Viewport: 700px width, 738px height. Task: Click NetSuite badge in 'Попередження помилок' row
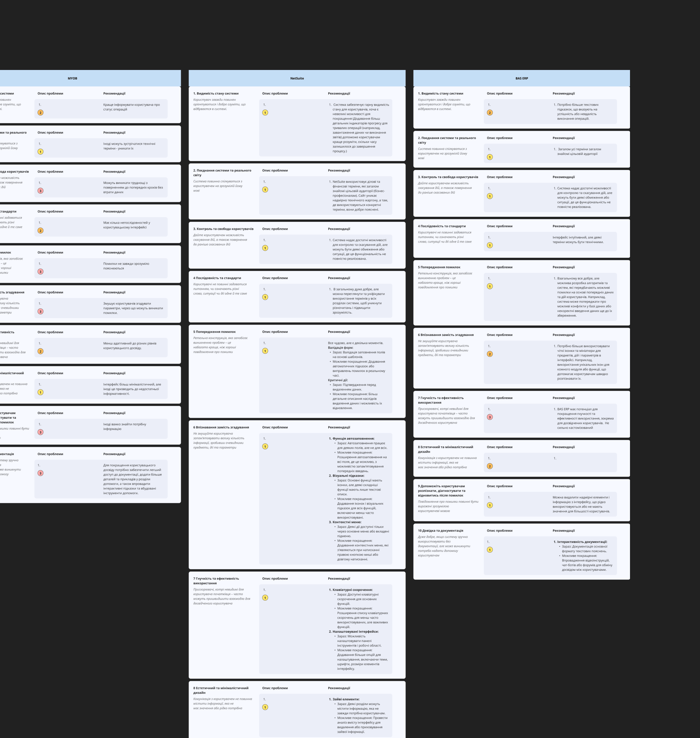pyautogui.click(x=265, y=351)
